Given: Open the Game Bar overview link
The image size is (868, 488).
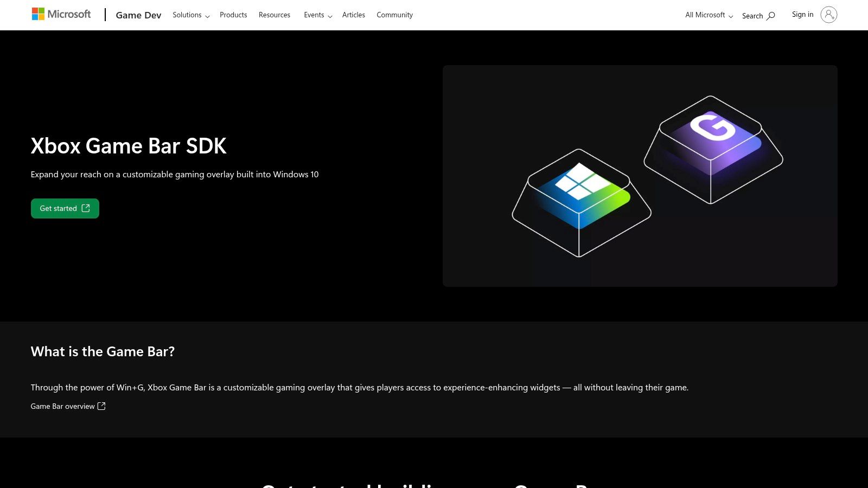Looking at the screenshot, I should click(x=62, y=406).
